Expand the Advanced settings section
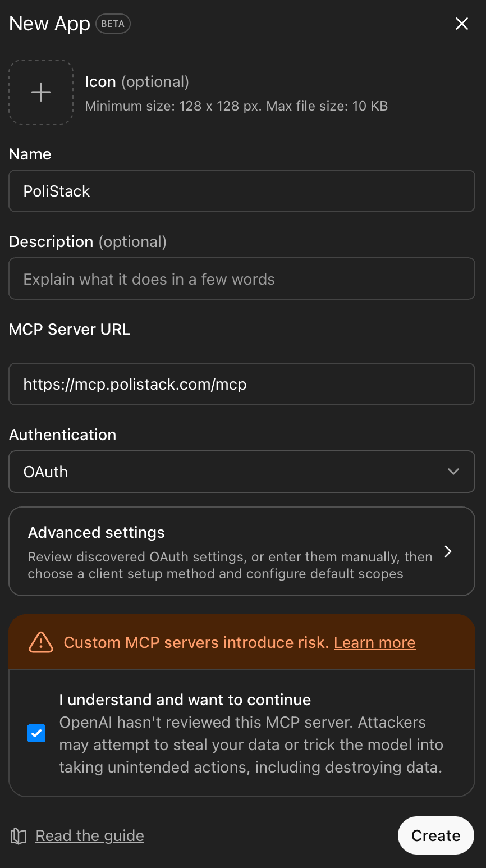 (241, 551)
